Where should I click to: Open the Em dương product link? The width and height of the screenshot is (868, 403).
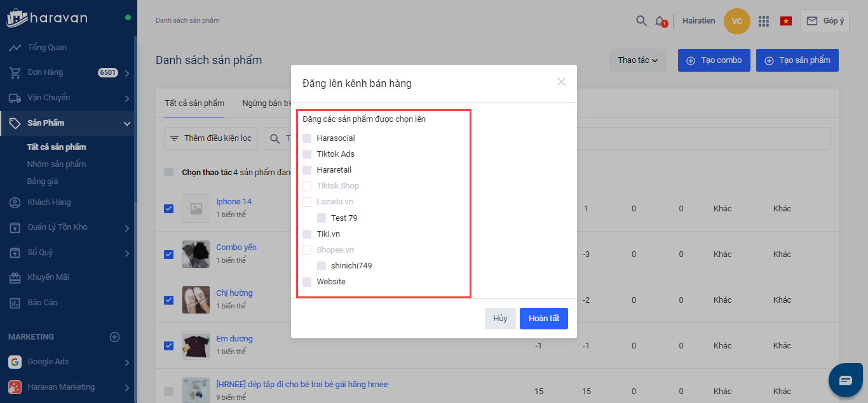click(234, 339)
